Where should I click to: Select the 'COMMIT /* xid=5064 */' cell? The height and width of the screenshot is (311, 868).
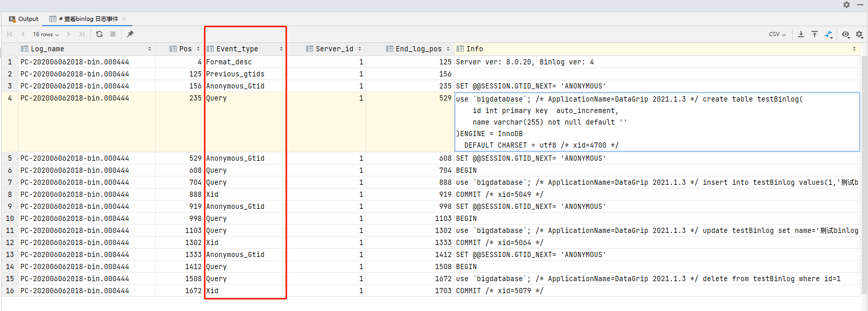tap(657, 242)
